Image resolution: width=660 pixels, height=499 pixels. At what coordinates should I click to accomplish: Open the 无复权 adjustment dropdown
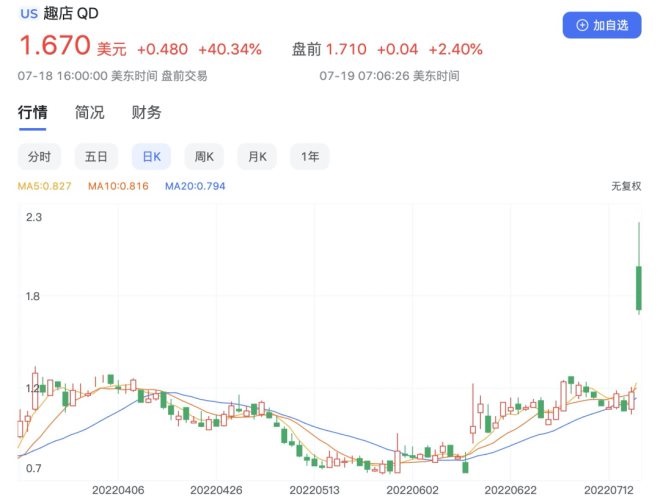(626, 186)
